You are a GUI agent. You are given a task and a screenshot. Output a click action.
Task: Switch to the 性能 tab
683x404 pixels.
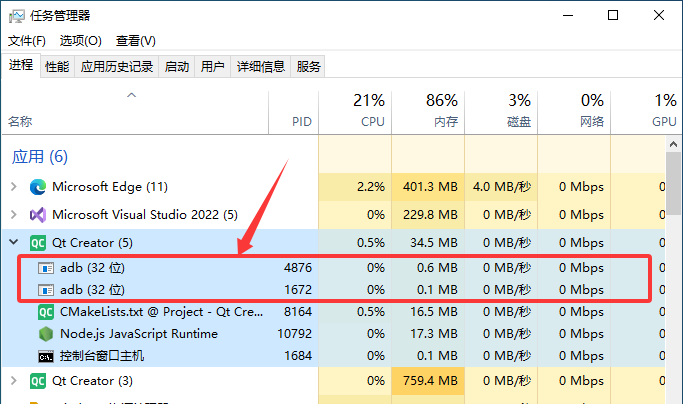(x=57, y=67)
